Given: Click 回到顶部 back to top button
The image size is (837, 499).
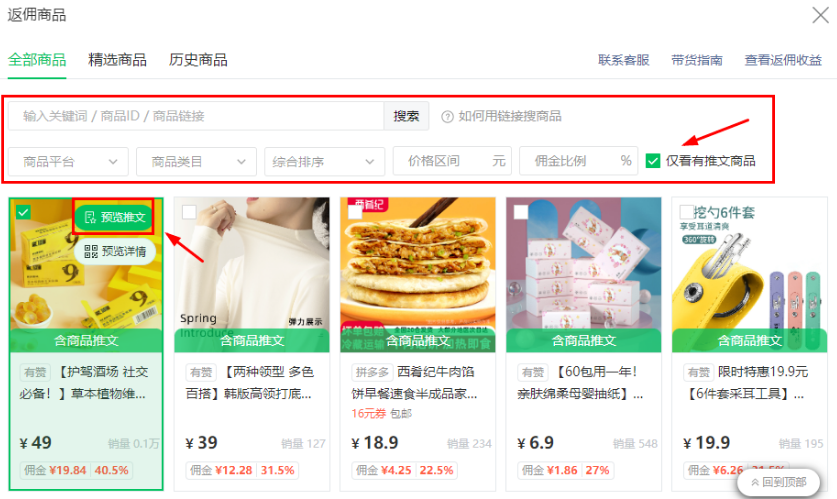Looking at the screenshot, I should [778, 482].
